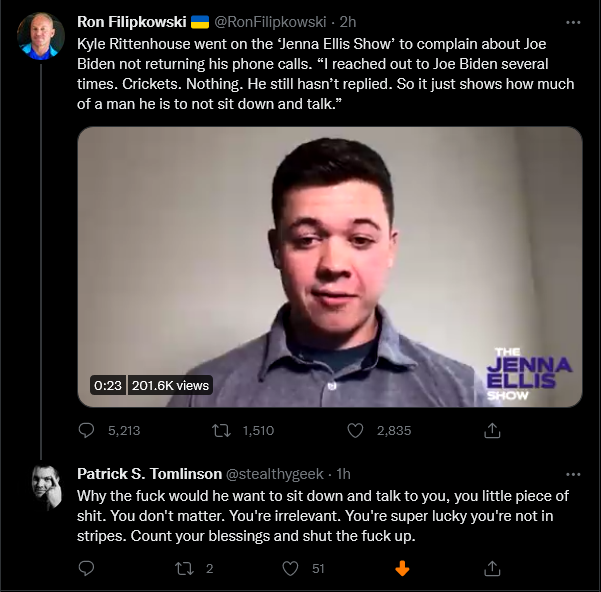Open the 2h timestamp of the tweet

(x=348, y=22)
